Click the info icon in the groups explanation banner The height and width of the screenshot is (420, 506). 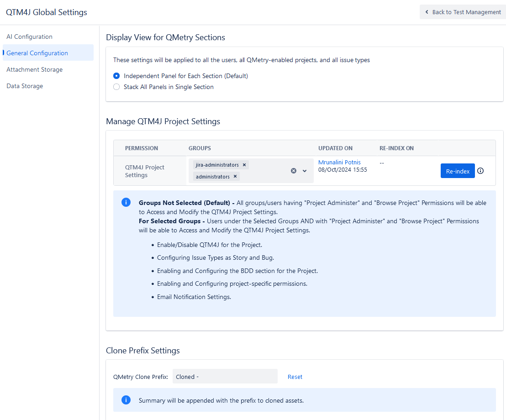coord(126,202)
